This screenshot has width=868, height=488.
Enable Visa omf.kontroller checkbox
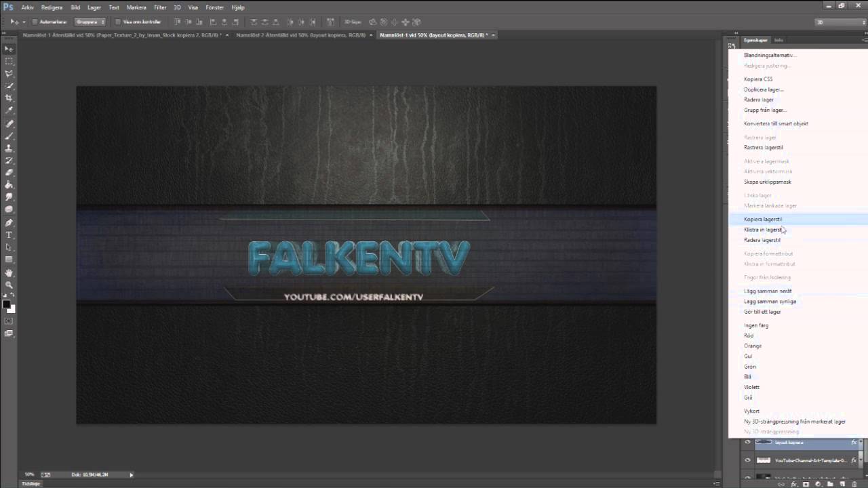(x=118, y=22)
